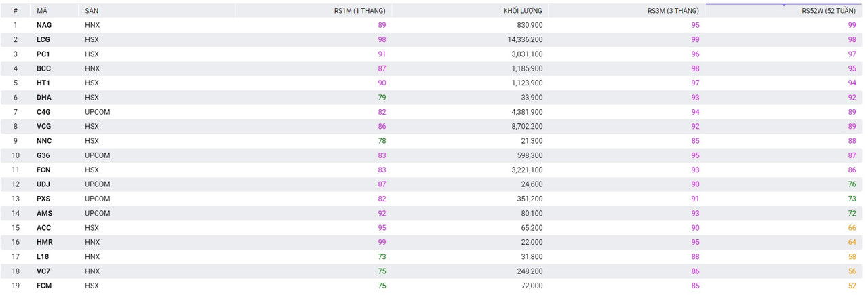Open the NAG stock ticker
868x295 pixels.
(44, 25)
